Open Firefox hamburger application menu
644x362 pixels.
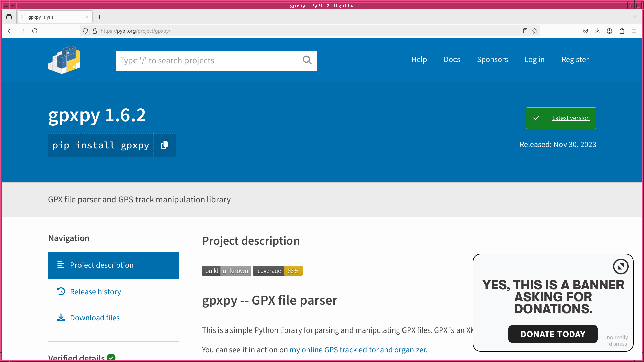coord(634,31)
